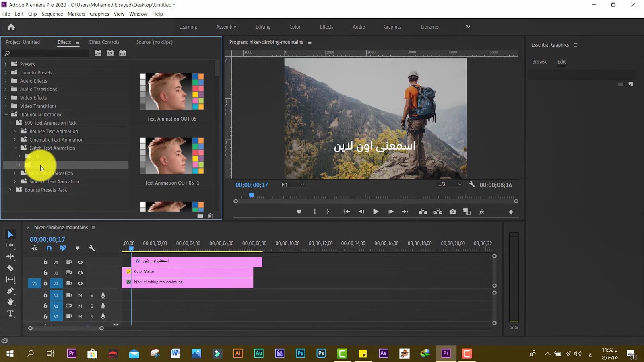Image resolution: width=644 pixels, height=362 pixels.
Task: Open the Browse tab in Essential Graphics
Action: click(539, 62)
